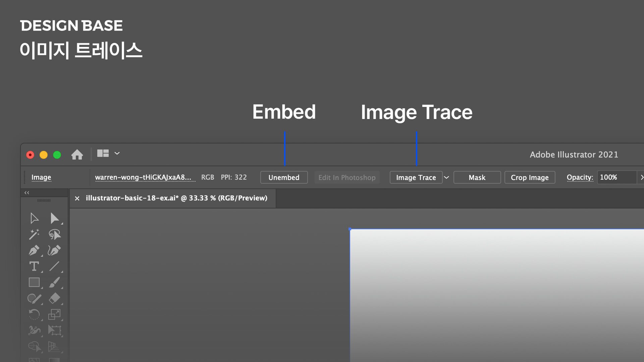Select the Line Segment tool
Image resolution: width=644 pixels, height=362 pixels.
[54, 266]
